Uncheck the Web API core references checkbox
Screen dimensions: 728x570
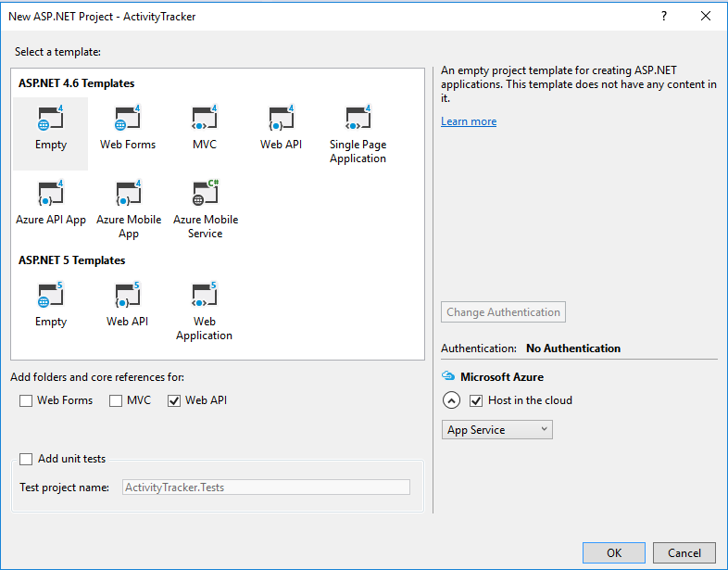(x=174, y=400)
